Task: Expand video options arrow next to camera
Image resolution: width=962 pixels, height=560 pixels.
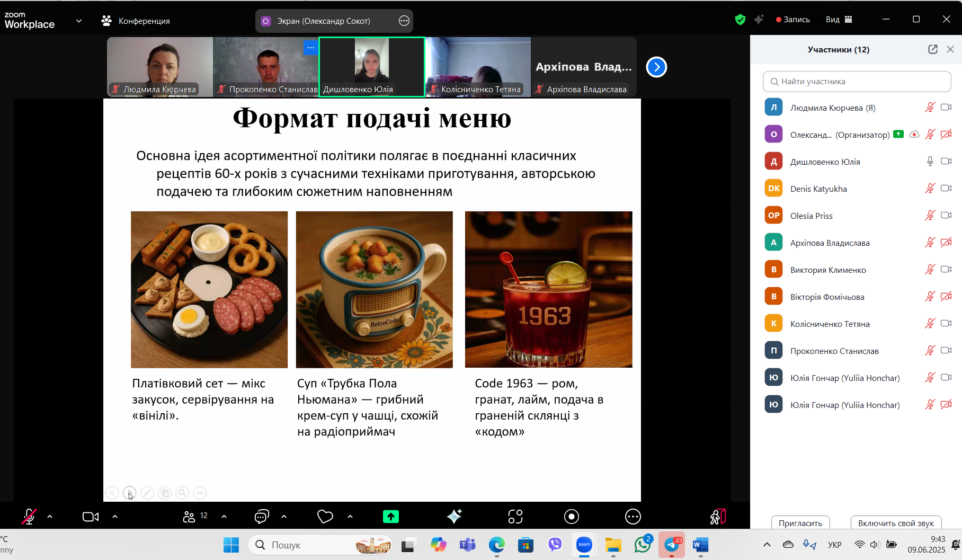Action: coord(115,517)
